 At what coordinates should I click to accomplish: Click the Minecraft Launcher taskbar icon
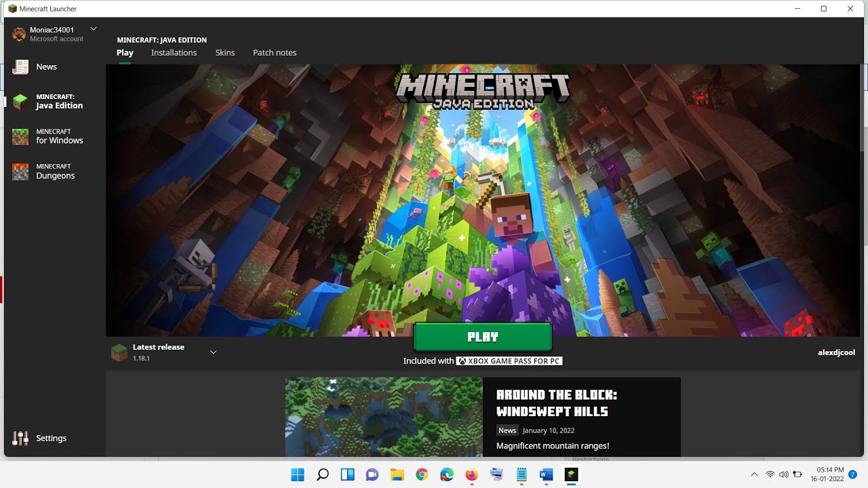(x=571, y=474)
